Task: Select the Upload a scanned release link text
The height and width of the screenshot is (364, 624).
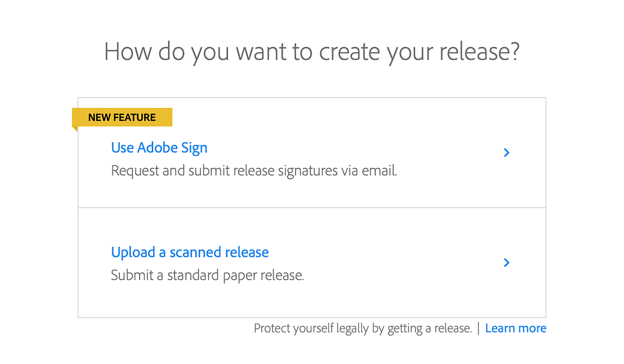Action: pyautogui.click(x=190, y=252)
